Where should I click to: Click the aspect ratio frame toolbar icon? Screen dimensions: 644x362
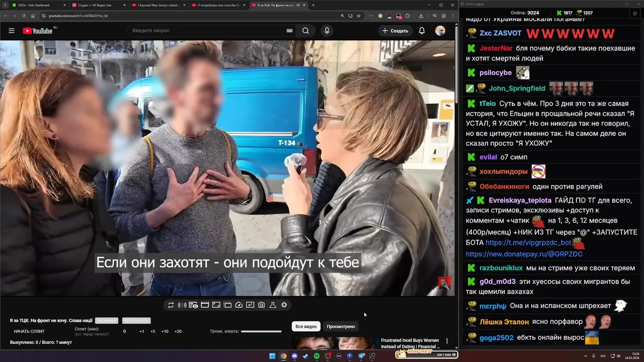pos(216,305)
